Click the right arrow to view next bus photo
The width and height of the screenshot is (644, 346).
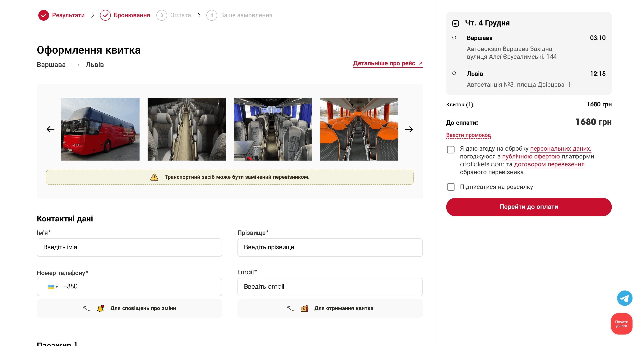[409, 129]
